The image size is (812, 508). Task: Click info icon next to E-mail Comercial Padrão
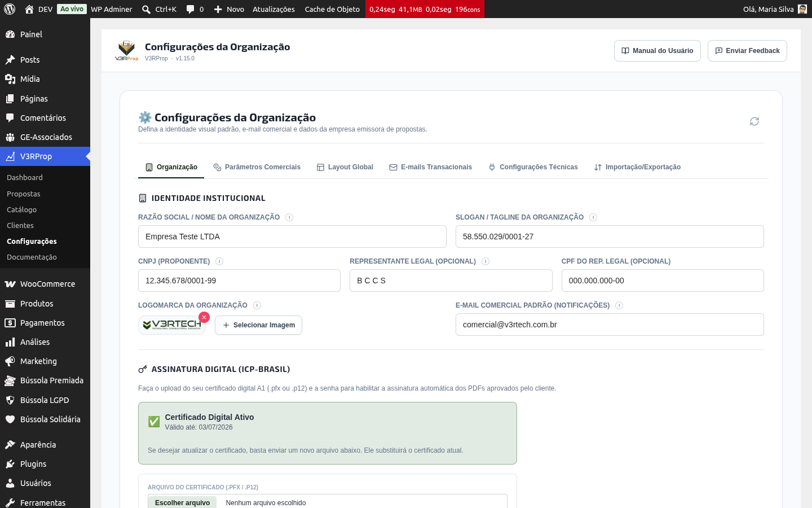pyautogui.click(x=619, y=305)
